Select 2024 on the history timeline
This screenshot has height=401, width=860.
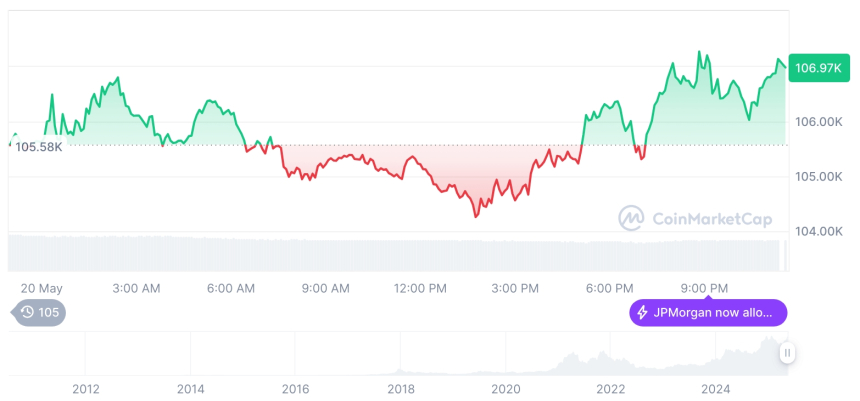coord(716,388)
